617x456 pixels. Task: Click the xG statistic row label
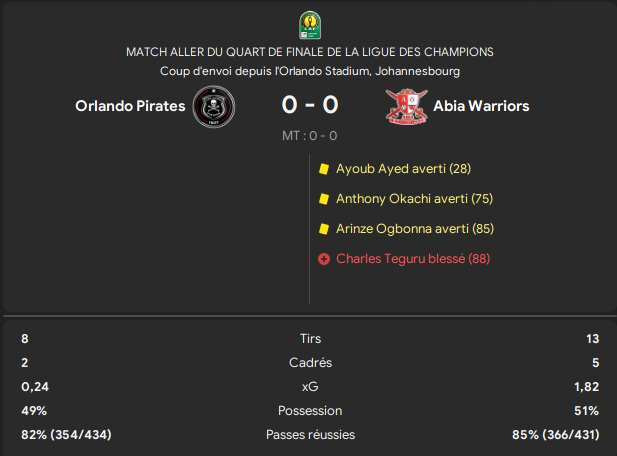click(x=310, y=387)
